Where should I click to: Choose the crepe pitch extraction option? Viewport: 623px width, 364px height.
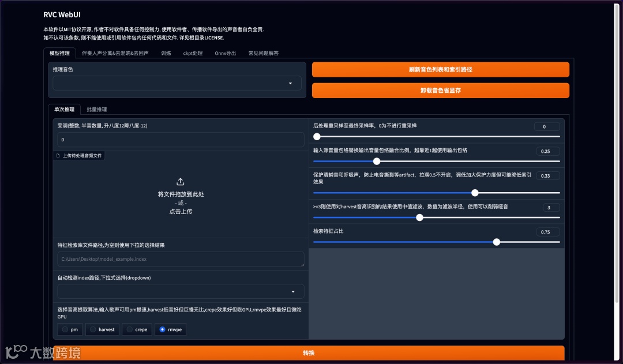click(137, 329)
